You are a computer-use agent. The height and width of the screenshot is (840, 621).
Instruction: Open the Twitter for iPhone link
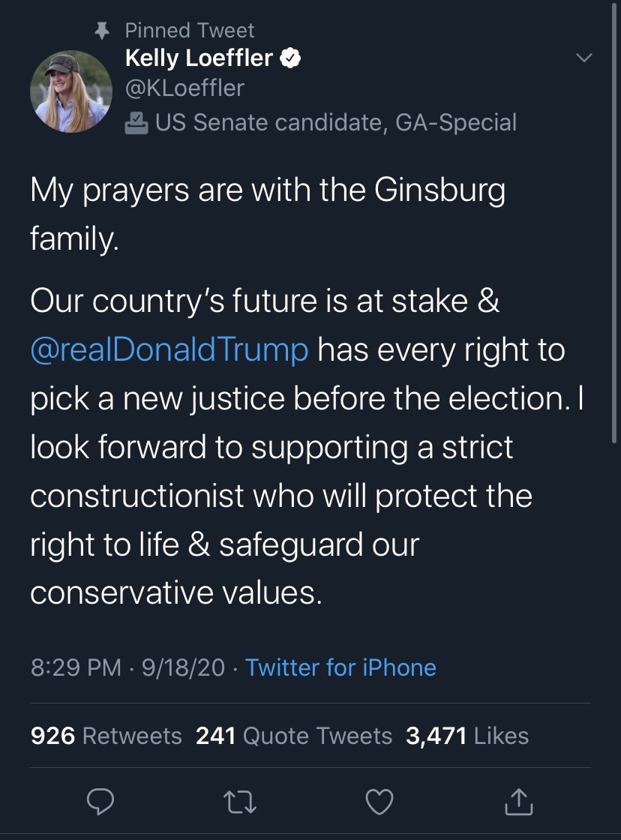click(x=340, y=667)
